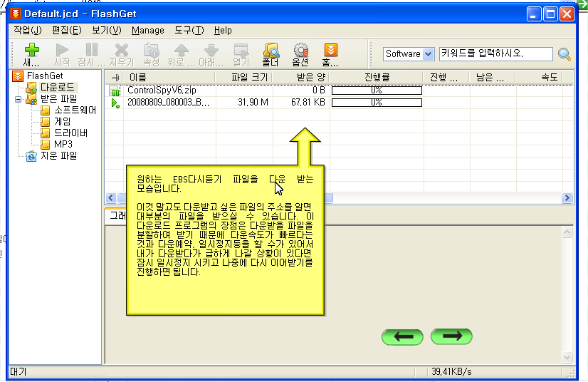Click the ControlSpyV6.zip progress bar
The image size is (588, 382).
377,91
